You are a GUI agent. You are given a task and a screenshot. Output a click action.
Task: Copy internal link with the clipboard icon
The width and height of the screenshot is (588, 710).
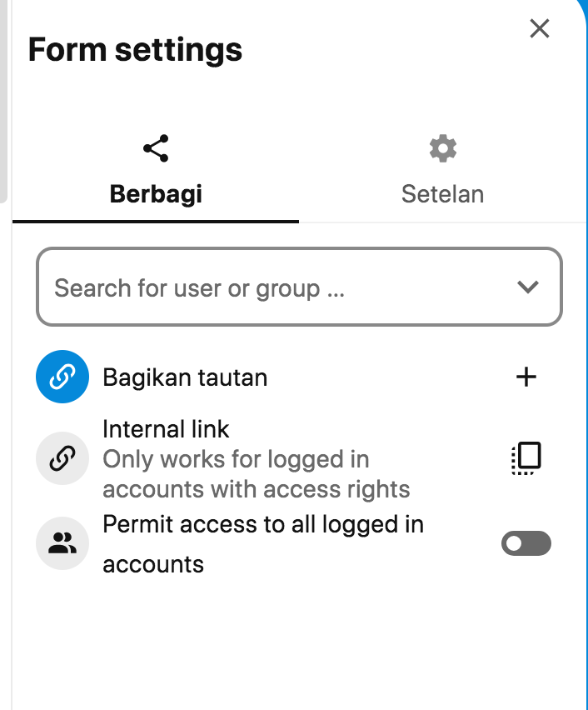526,458
